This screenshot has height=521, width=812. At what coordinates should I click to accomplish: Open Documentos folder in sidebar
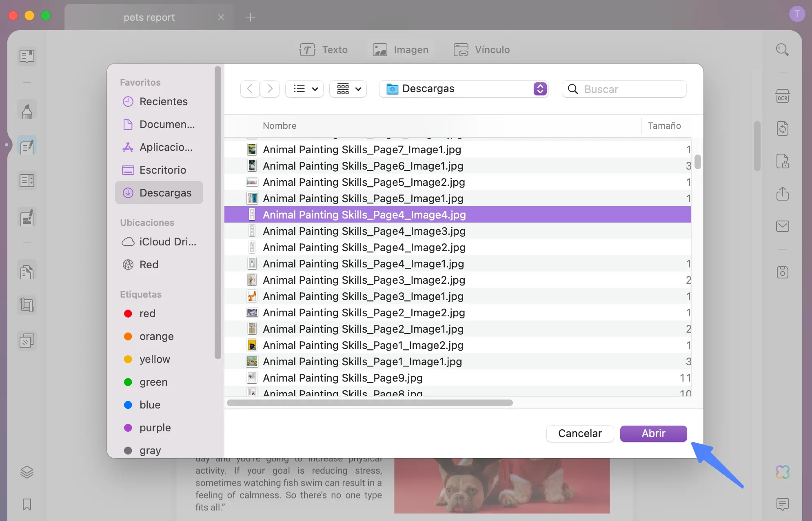159,124
